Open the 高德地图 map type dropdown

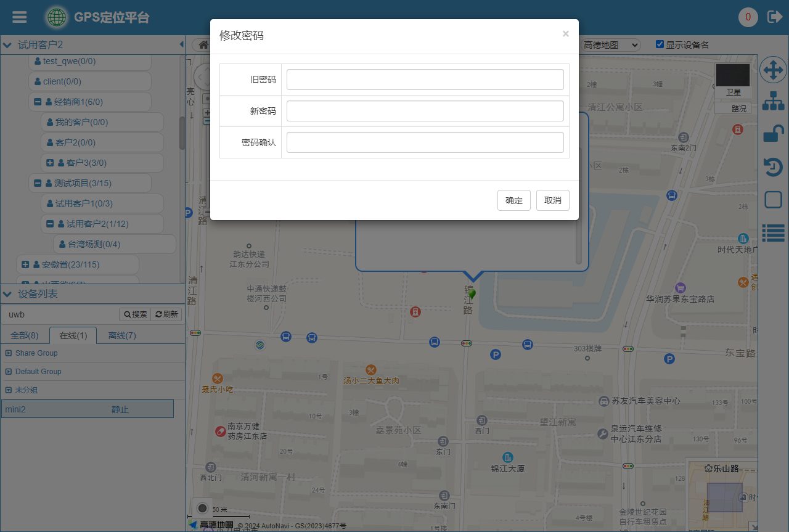tap(610, 45)
